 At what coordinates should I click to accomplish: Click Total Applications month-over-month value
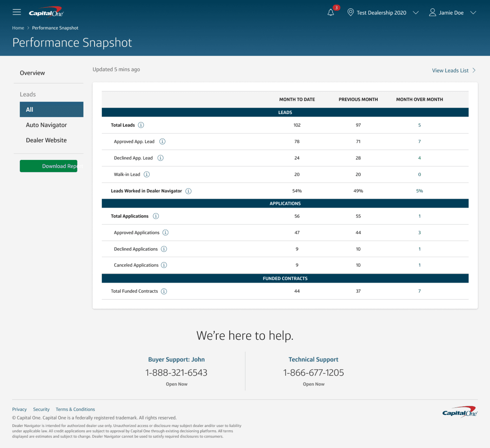pos(420,216)
